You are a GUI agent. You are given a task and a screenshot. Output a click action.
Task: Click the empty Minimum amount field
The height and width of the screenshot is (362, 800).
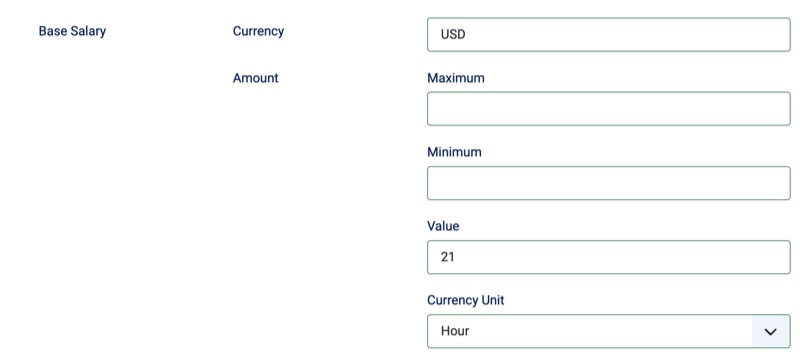click(609, 183)
